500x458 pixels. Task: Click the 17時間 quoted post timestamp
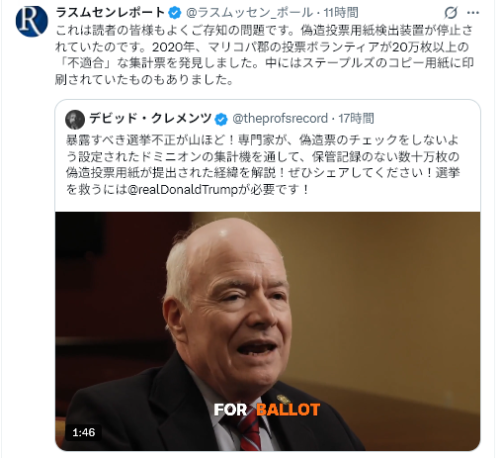coord(356,118)
